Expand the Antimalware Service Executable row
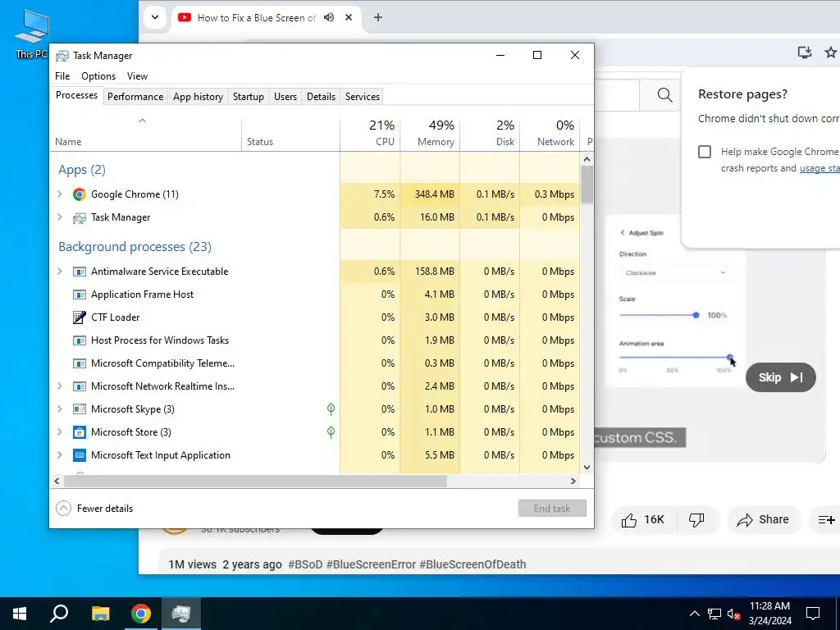The height and width of the screenshot is (630, 840). pyautogui.click(x=60, y=272)
